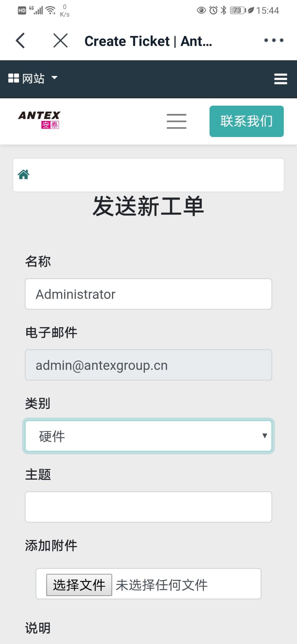Click the ANTEX 安泰 logo
297x644 pixels.
(39, 120)
